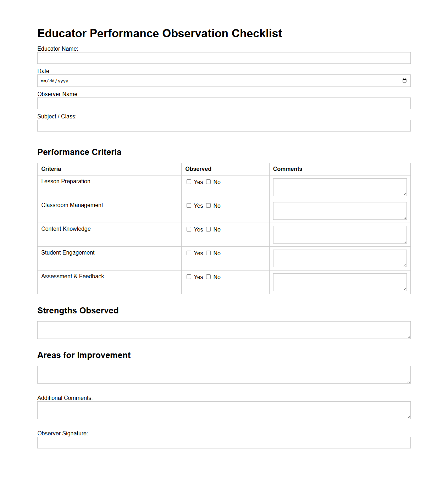The width and height of the screenshot is (448, 491).
Task: Click the Observer Signature field
Action: [224, 442]
